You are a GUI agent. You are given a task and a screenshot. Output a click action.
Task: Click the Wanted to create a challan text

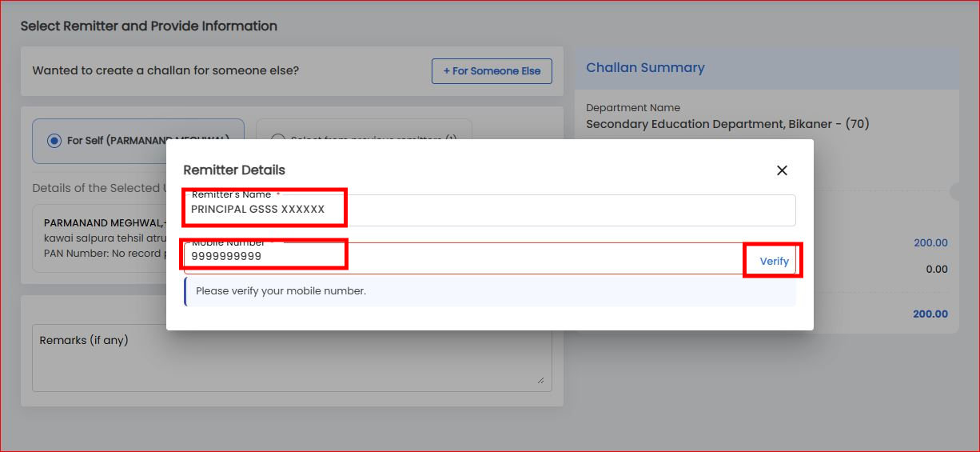point(165,70)
